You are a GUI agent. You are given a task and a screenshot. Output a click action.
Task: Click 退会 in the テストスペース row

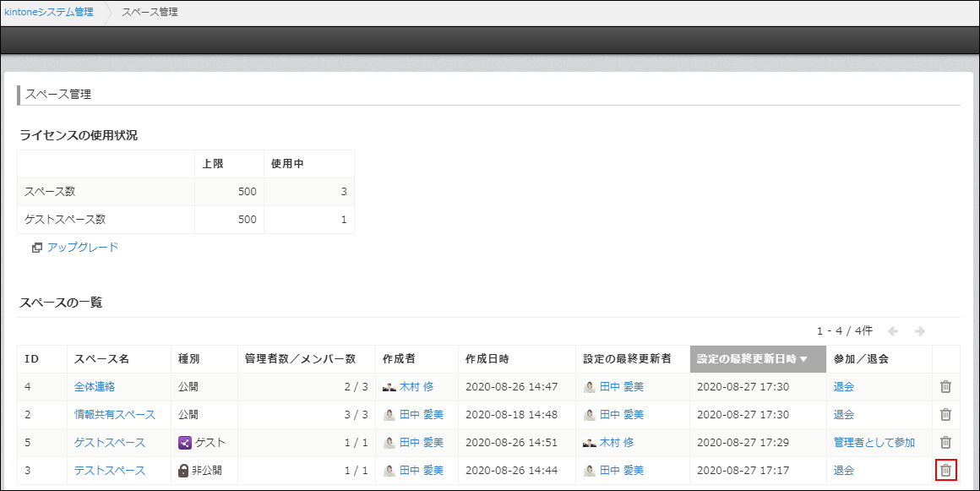tap(843, 470)
